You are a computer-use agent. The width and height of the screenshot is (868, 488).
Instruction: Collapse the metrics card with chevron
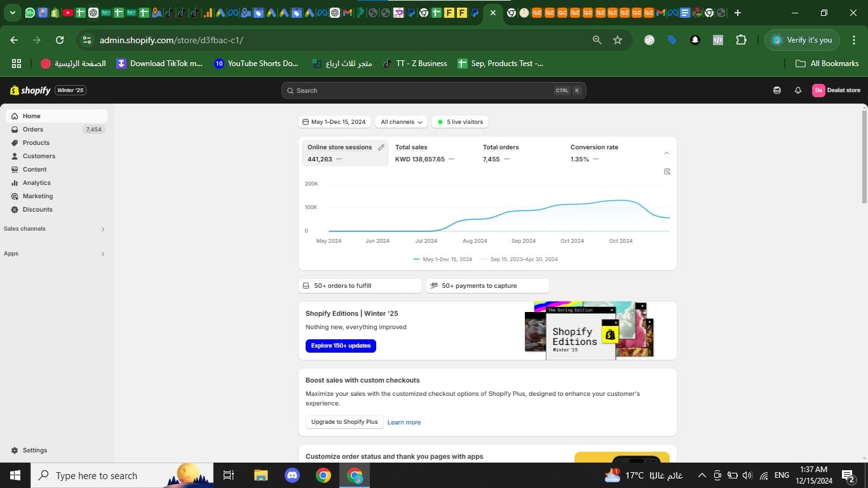click(x=666, y=153)
